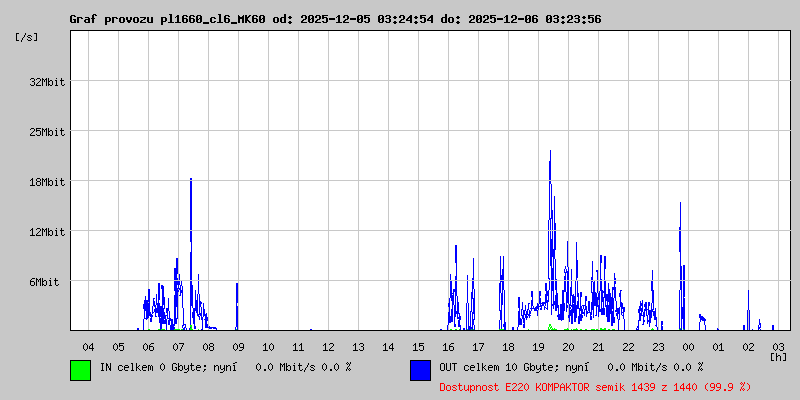Screen dimensions: 800x400
Task: Select hour 04 on the time axis
Action: tap(88, 346)
